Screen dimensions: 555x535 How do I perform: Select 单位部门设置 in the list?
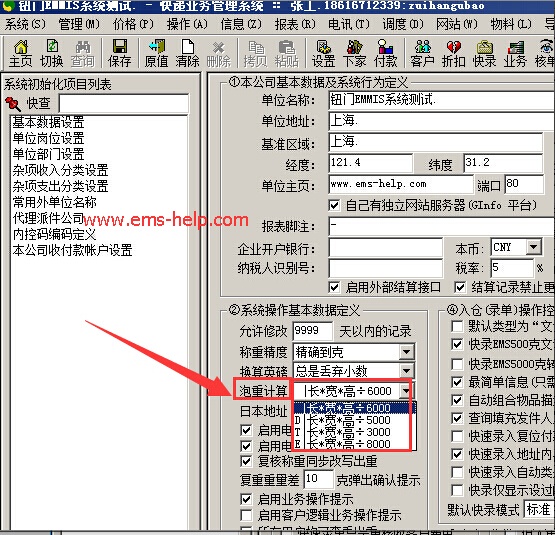[48, 154]
